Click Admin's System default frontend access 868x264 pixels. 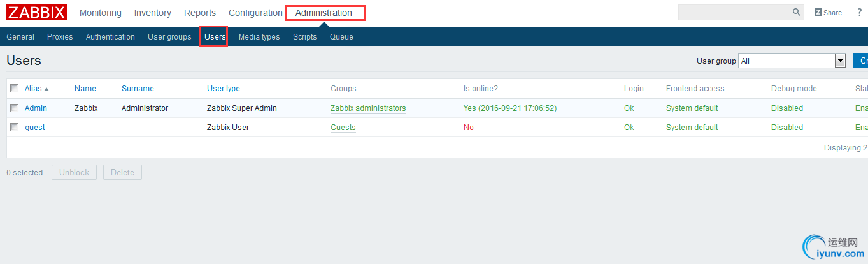click(x=692, y=108)
